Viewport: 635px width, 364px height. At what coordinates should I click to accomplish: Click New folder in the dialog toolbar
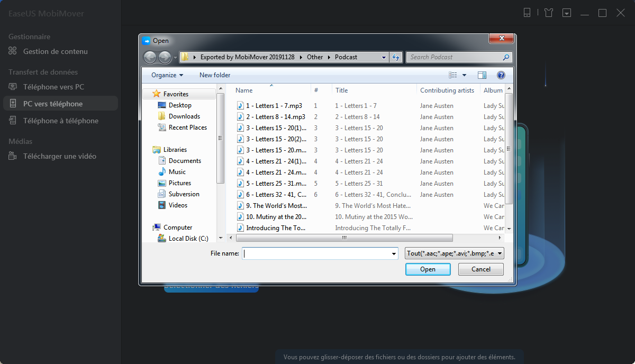tap(214, 75)
